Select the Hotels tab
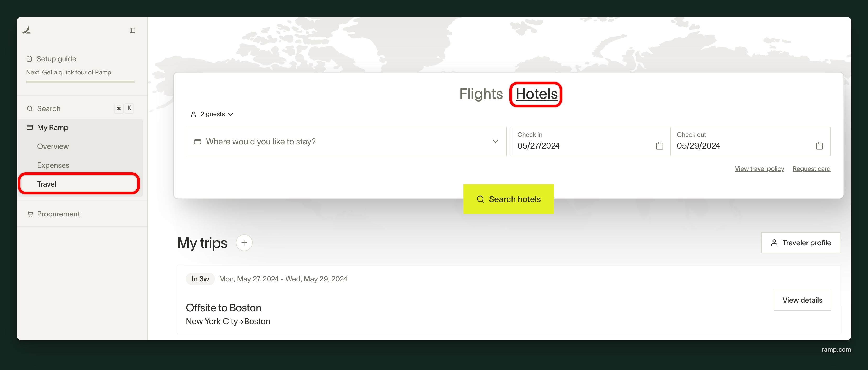 tap(536, 94)
